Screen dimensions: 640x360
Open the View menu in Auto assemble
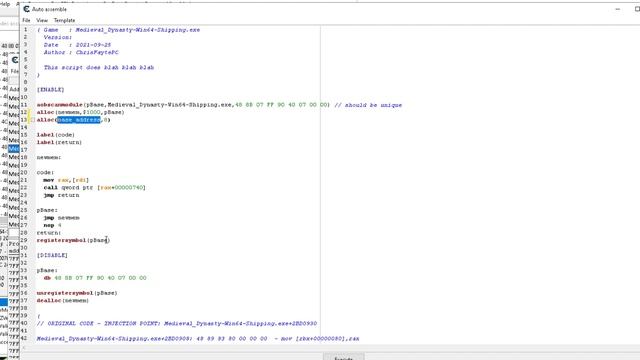(42, 20)
